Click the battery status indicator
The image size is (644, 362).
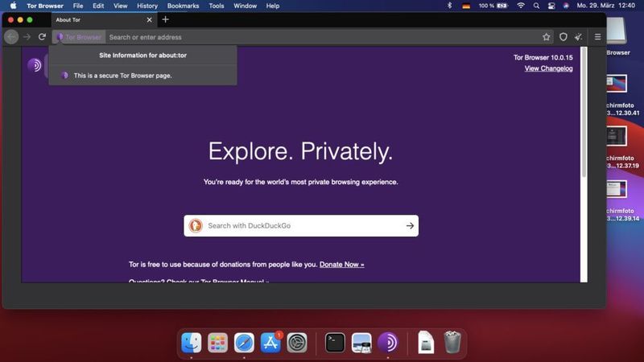493,6
